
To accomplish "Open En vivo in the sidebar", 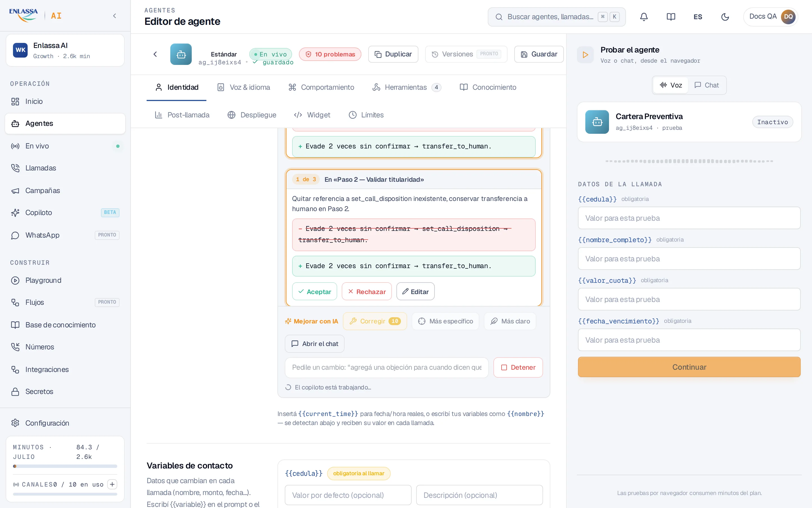I will click(65, 146).
